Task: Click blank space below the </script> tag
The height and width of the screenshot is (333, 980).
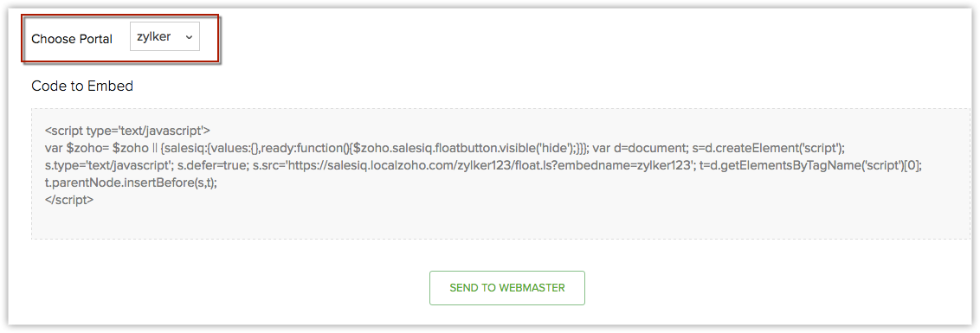Action: 500,224
